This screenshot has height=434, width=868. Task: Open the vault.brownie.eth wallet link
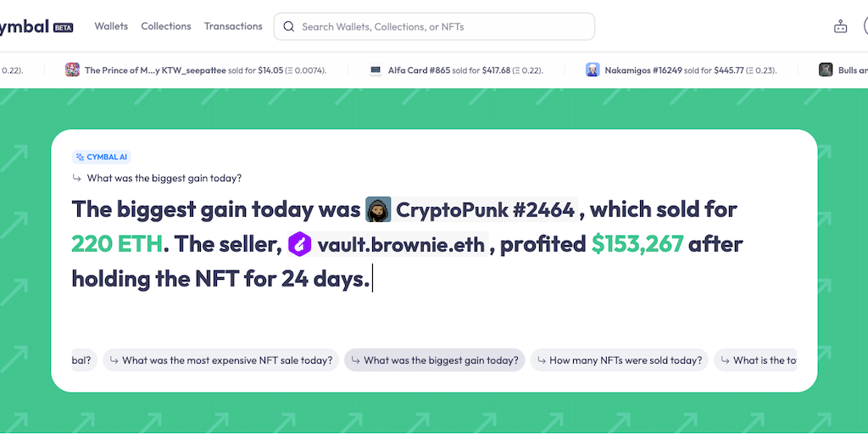coord(400,245)
